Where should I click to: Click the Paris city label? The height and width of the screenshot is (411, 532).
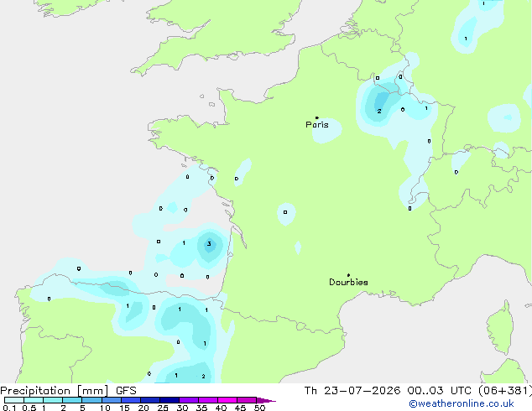click(317, 124)
